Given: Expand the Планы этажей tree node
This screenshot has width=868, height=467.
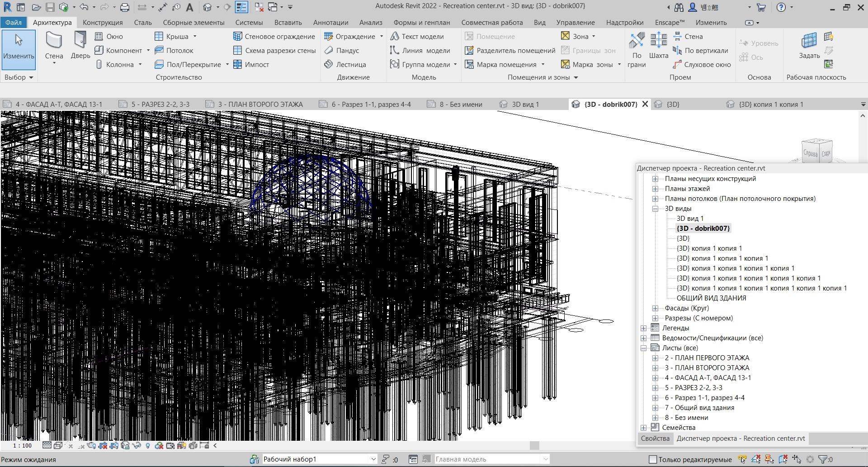Looking at the screenshot, I should click(655, 189).
